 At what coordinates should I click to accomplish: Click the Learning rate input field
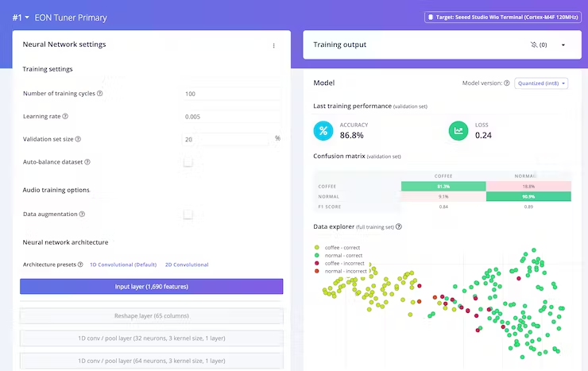[x=230, y=117]
